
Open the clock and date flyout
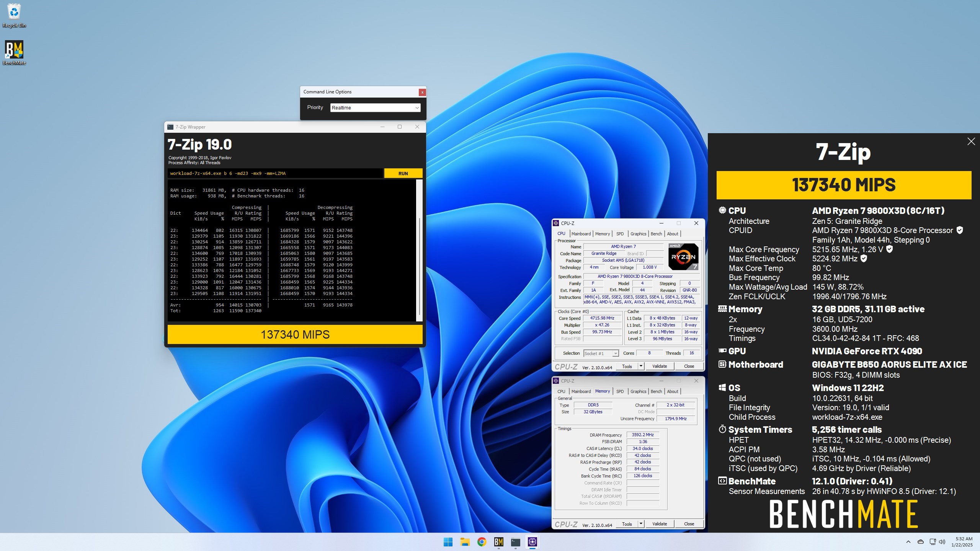962,542
